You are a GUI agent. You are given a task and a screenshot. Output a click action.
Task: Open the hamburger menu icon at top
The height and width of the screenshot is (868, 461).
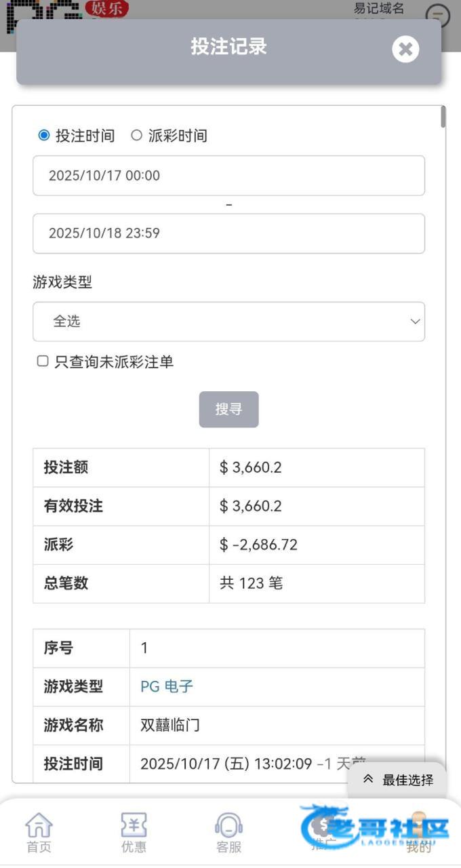tap(438, 15)
